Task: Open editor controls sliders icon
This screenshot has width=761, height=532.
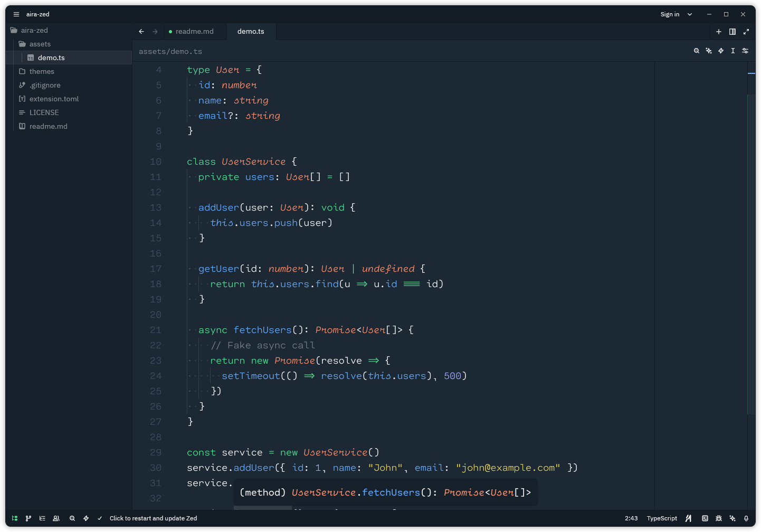Action: pos(745,51)
